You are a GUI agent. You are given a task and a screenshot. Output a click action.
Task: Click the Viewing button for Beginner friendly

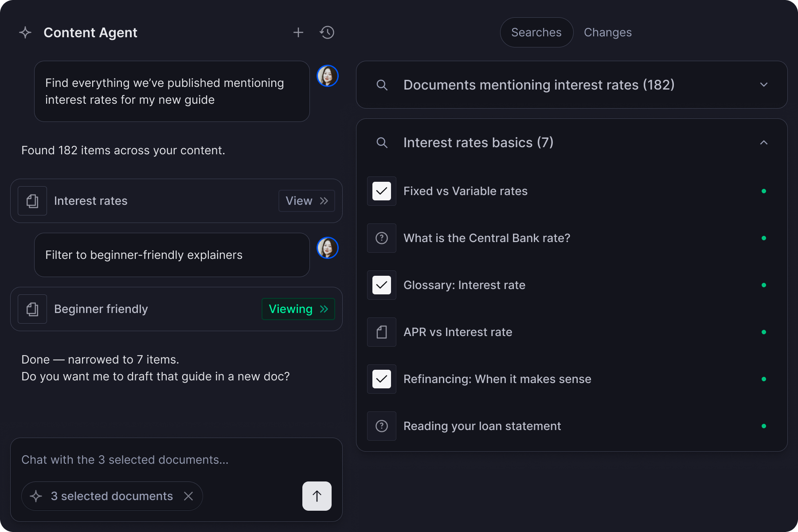[298, 309]
